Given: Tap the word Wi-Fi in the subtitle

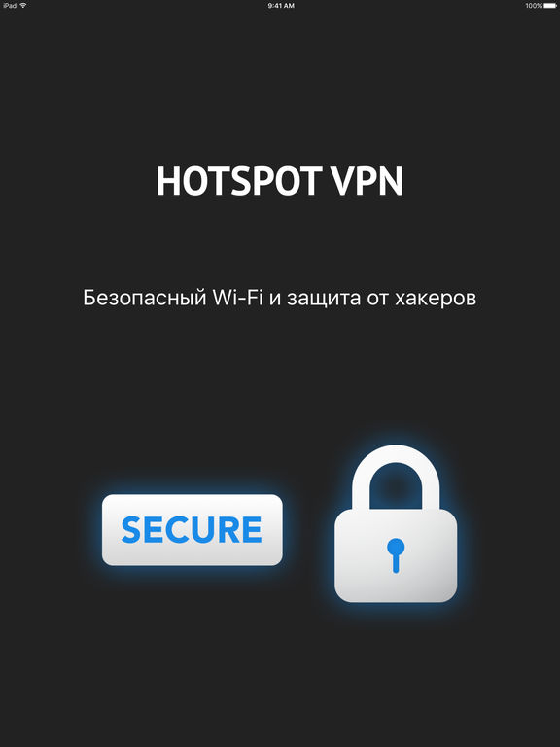Looking at the screenshot, I should click(237, 298).
